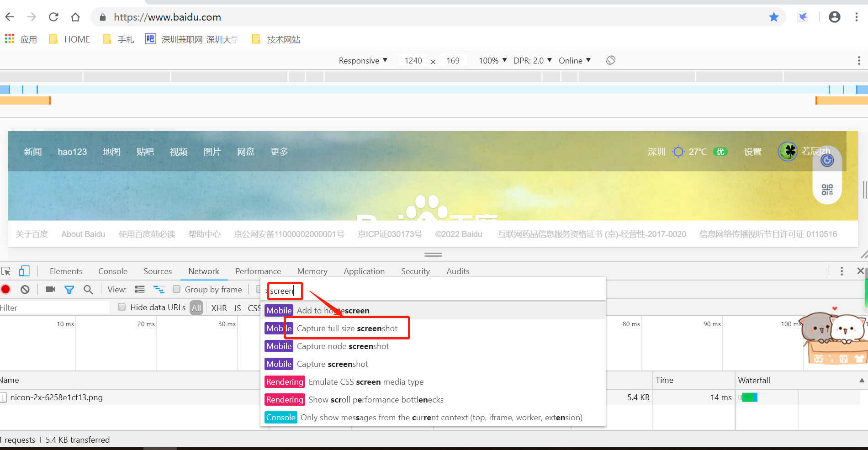Switch to large request rows view
This screenshot has height=450, width=868.
point(140,289)
